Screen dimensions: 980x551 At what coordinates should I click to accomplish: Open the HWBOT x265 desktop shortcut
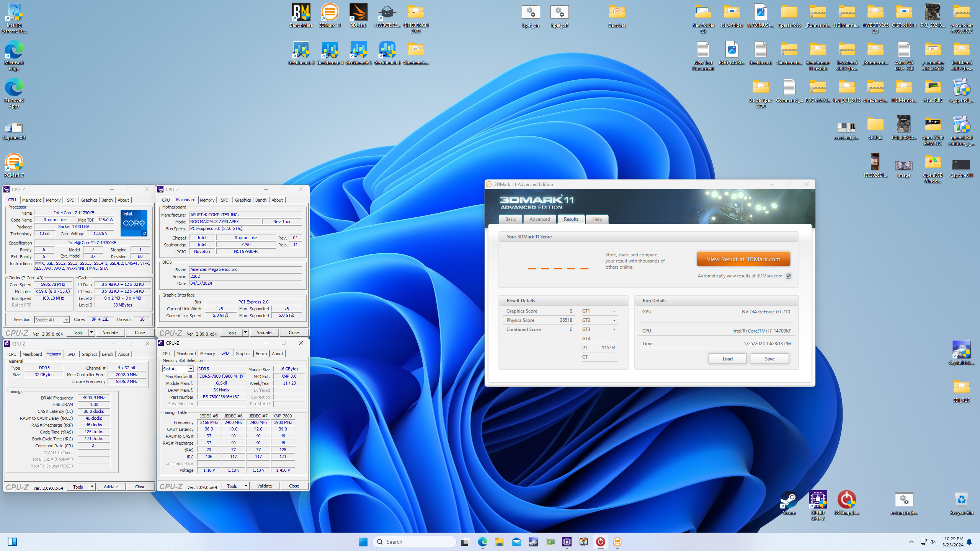click(x=387, y=15)
